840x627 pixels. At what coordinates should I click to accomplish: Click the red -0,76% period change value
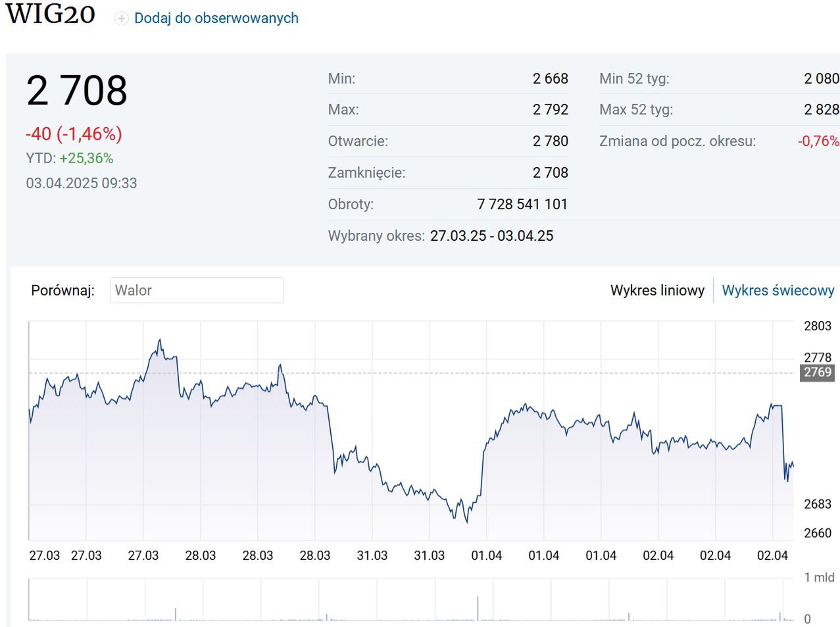(x=818, y=141)
